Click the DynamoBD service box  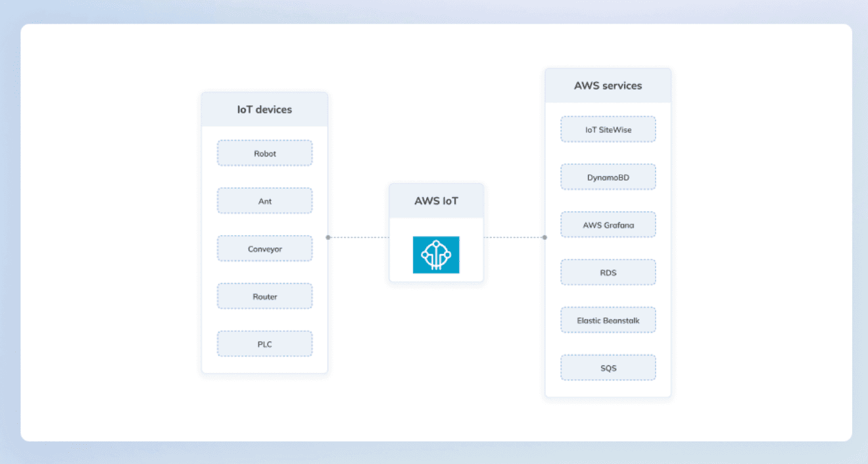click(x=608, y=177)
